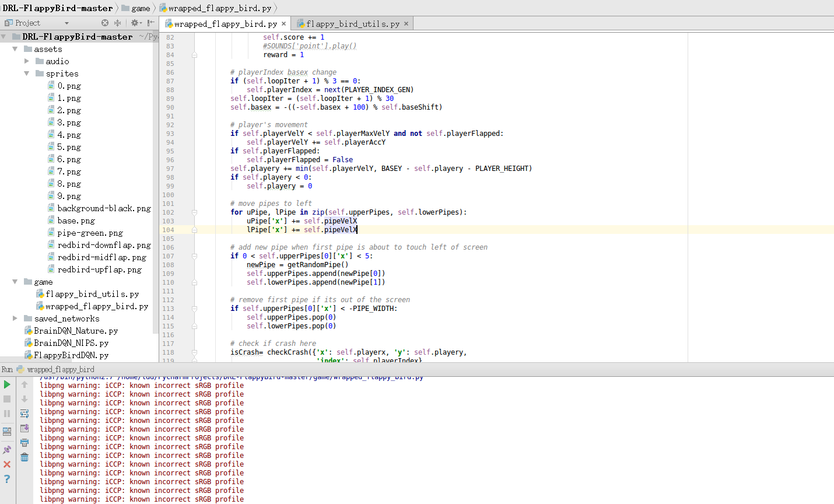
Task: Restore layout icon in Run panel
Action: [7, 432]
